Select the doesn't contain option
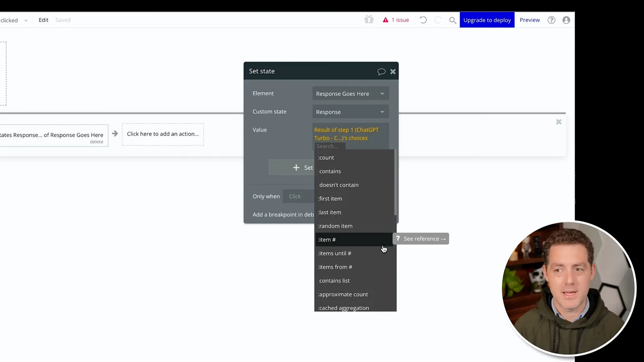 354,185
